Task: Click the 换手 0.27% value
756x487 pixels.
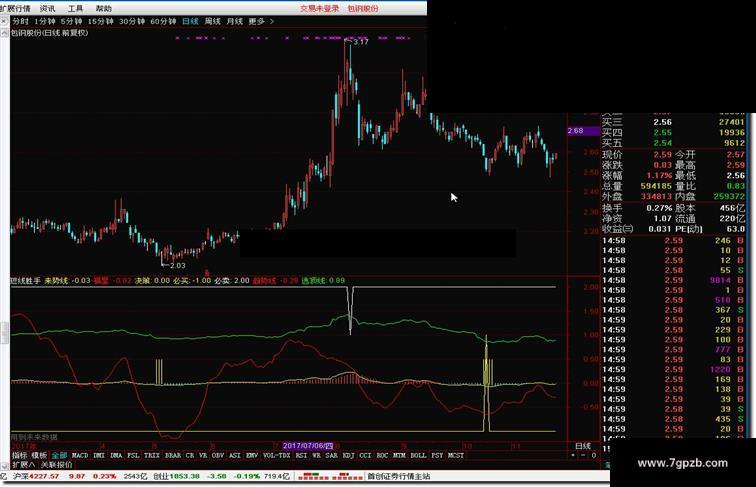Action: point(659,208)
